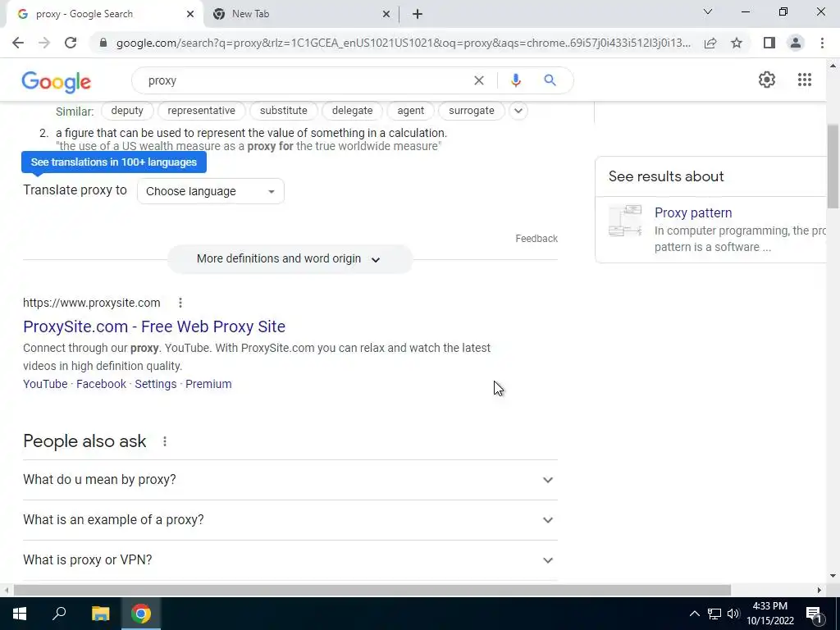Open site info via the padlock icon
The width and height of the screenshot is (840, 630).
point(103,43)
